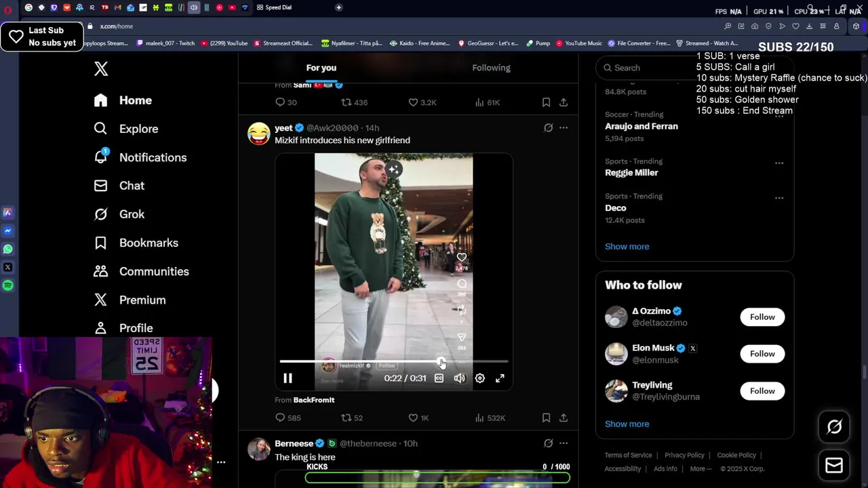
Task: Bookmark yeet's Mizkif post
Action: coord(546,418)
